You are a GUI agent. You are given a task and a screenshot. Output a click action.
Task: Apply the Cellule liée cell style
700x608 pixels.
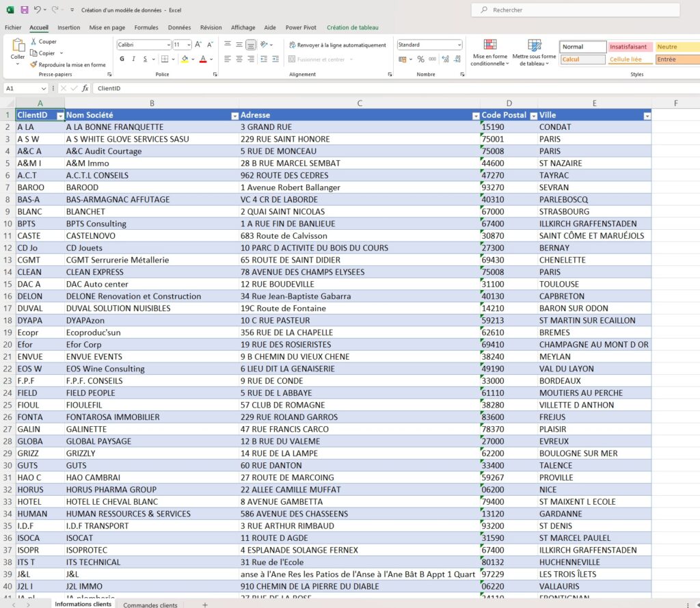[x=630, y=59]
